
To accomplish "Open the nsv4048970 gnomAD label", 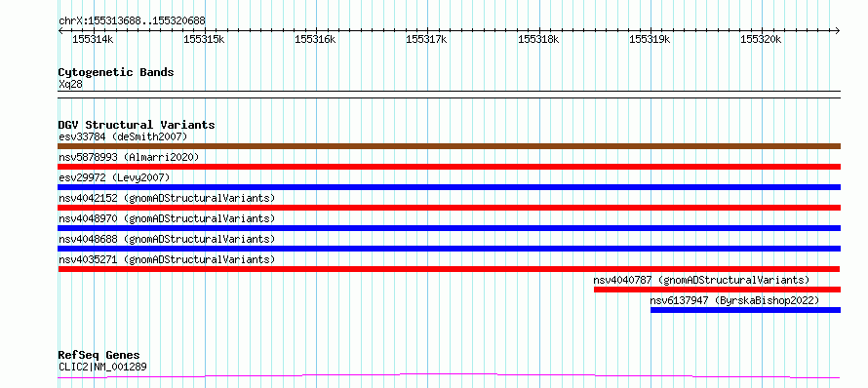I will (167, 218).
